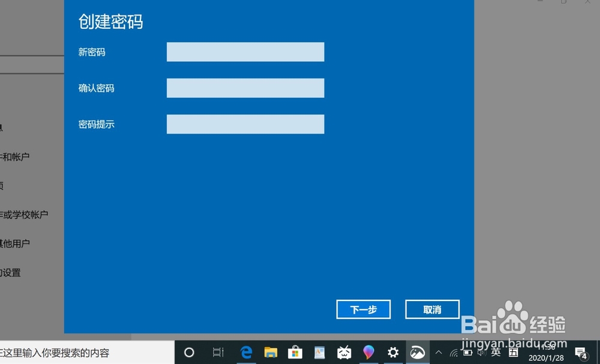Select 电子邮件和帐户 in the sidebar

coord(24,155)
